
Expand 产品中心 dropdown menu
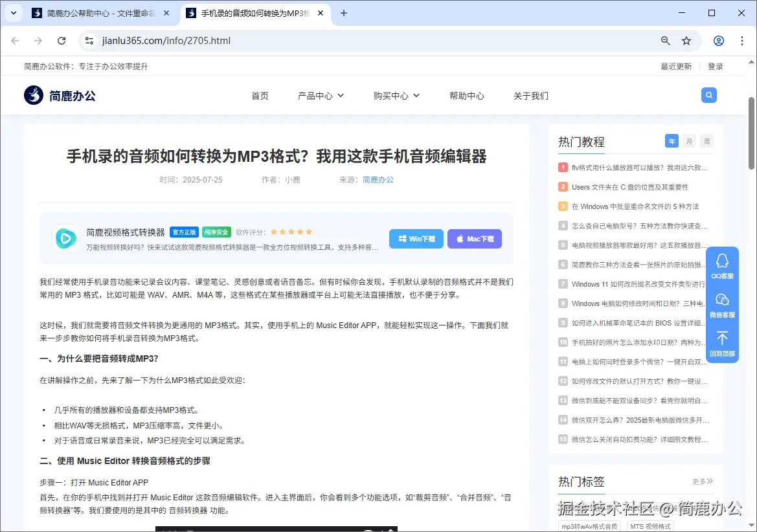point(321,96)
